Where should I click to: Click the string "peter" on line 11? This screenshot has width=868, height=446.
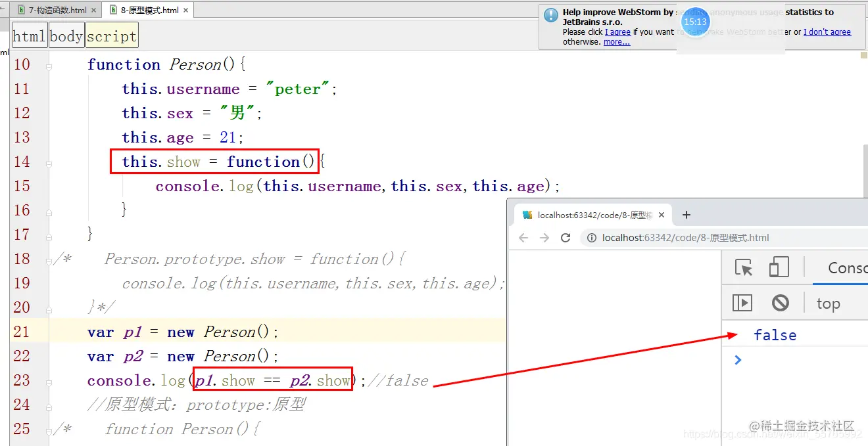click(298, 89)
